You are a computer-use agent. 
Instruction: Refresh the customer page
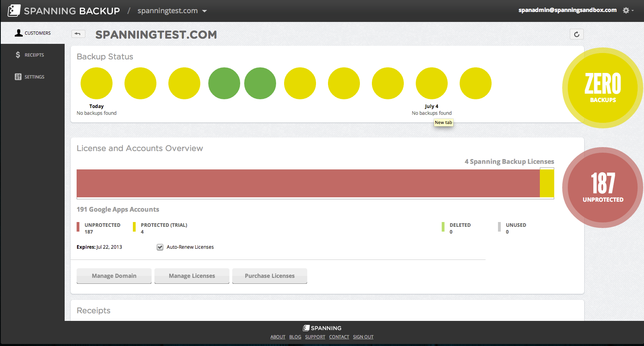[x=577, y=34]
